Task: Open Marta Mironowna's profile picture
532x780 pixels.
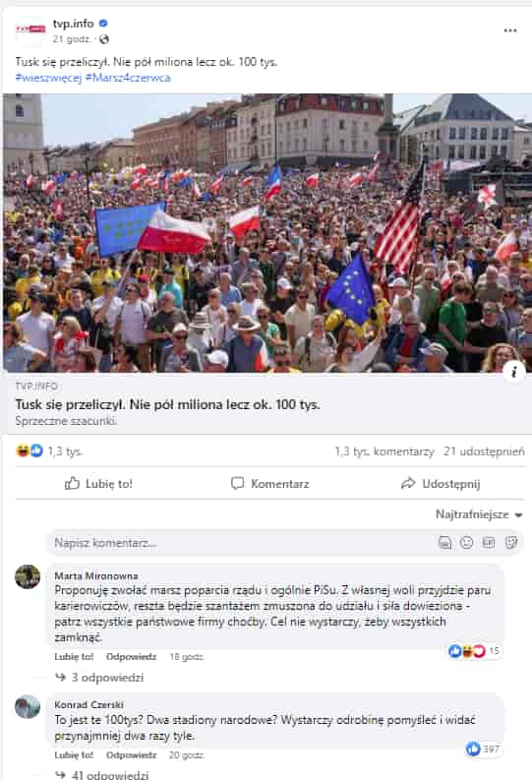Action: click(x=28, y=577)
